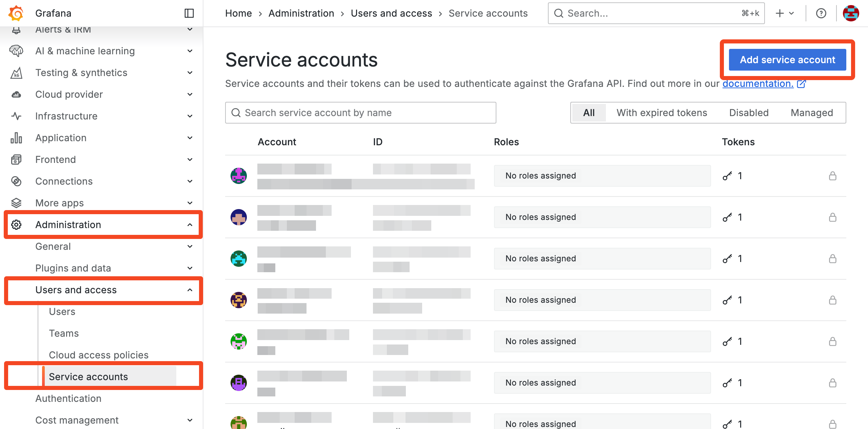Open roles dropdown in first account row
This screenshot has width=868, height=429.
click(602, 176)
